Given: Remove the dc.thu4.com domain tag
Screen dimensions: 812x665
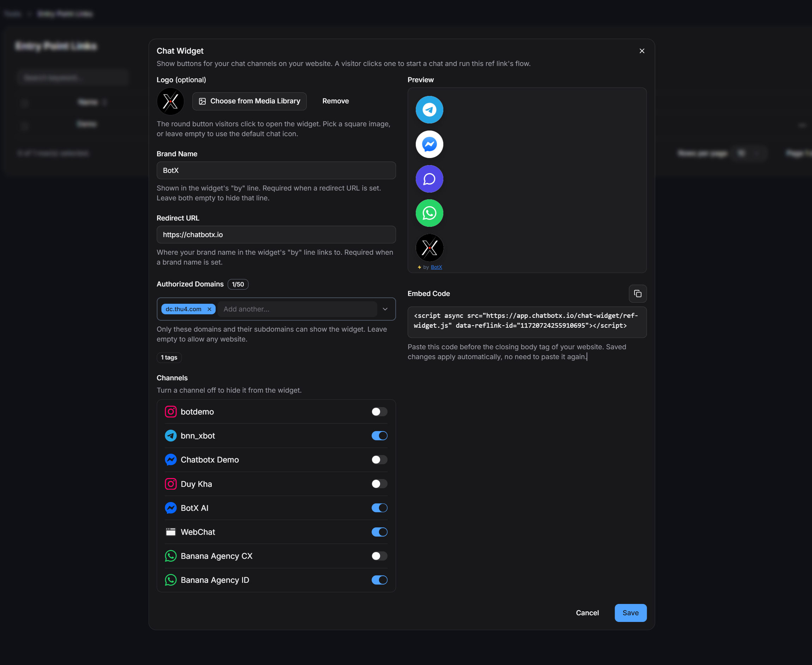Looking at the screenshot, I should tap(209, 309).
